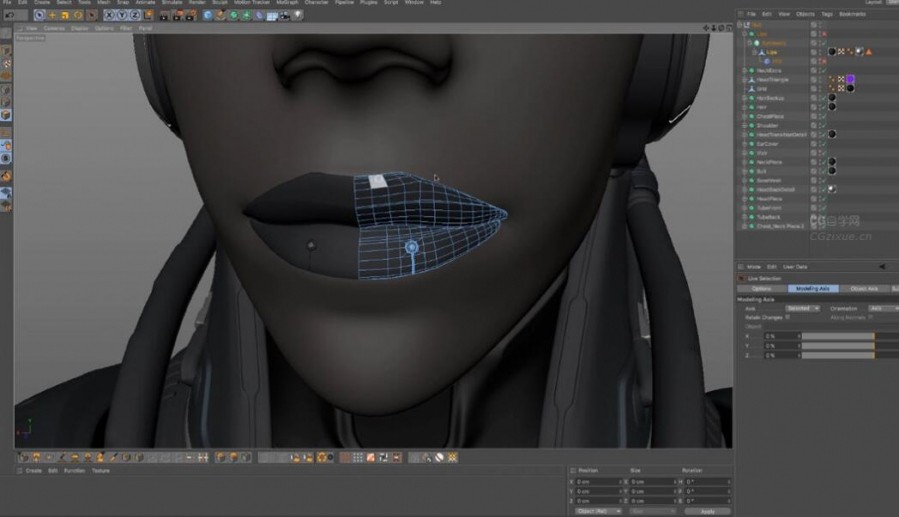Screen dimensions: 899x517
Task: Switch to the Object Axis tab
Action: click(x=864, y=288)
